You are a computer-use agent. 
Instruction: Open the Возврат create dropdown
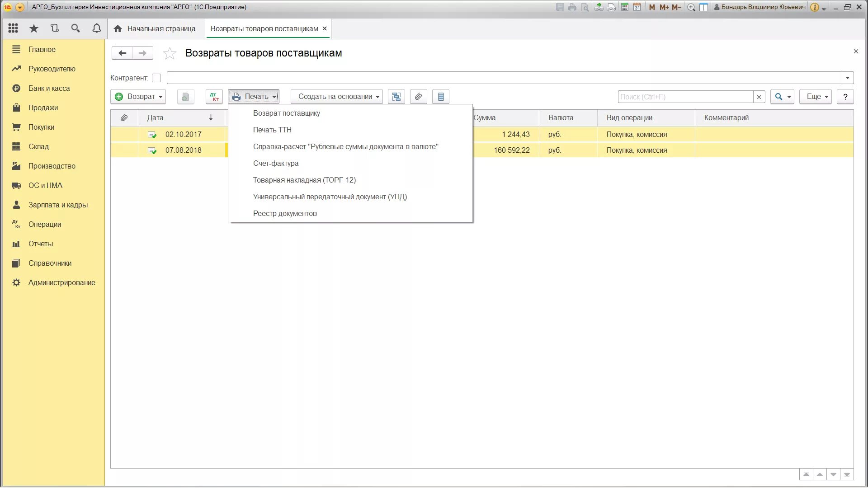click(138, 97)
